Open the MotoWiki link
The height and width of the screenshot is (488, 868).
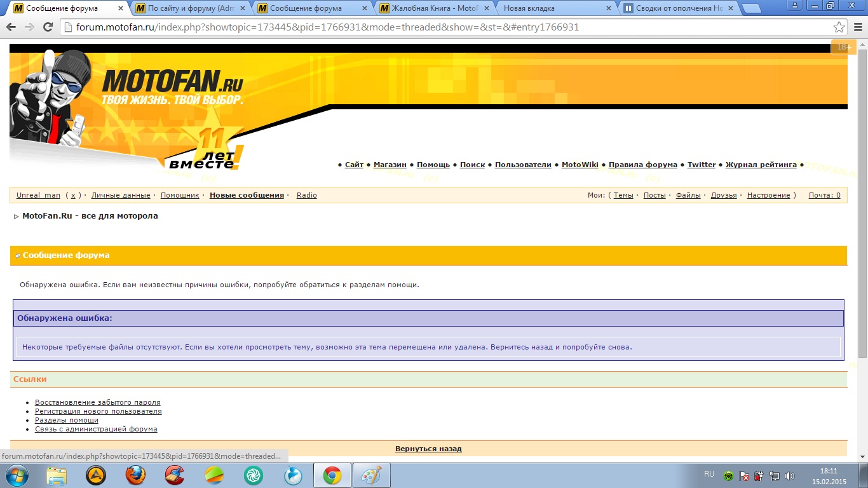[x=580, y=165]
